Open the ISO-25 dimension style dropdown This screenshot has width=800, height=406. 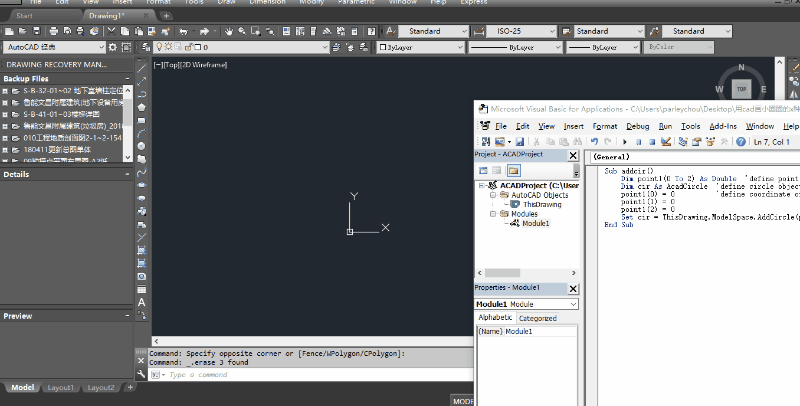(521, 32)
